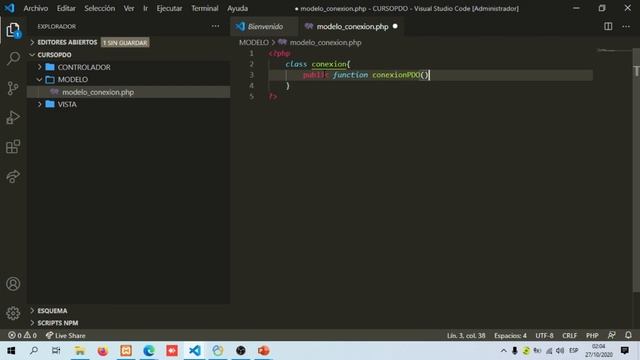Open editor more actions ellipsis
Screen dimensions: 640x360
(x=626, y=27)
